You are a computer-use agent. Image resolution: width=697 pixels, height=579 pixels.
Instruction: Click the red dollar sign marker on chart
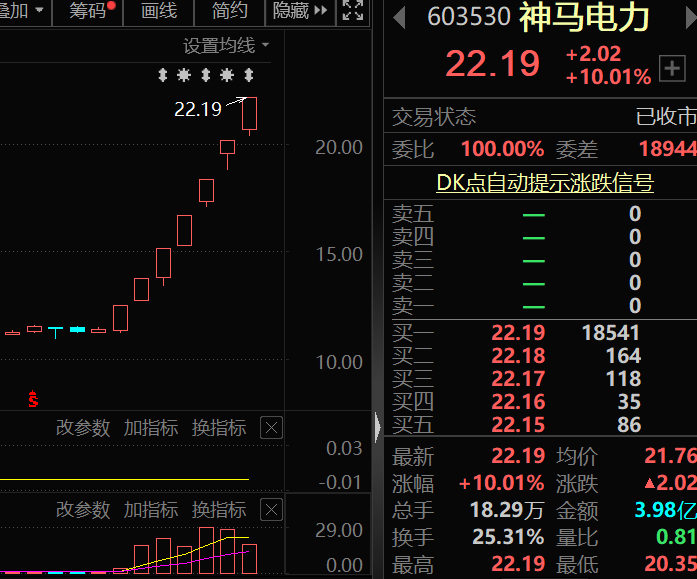tap(33, 399)
